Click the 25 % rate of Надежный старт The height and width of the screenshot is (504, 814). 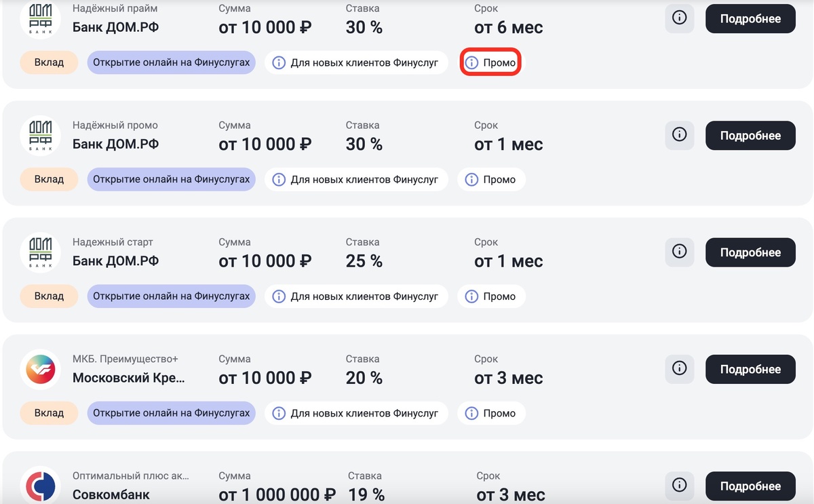coord(364,261)
